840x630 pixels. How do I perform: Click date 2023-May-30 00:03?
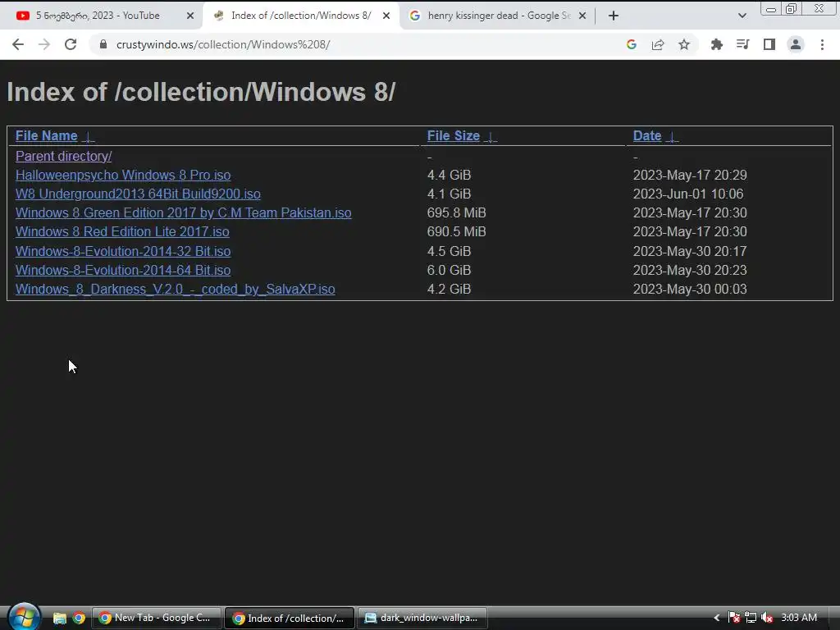point(689,290)
